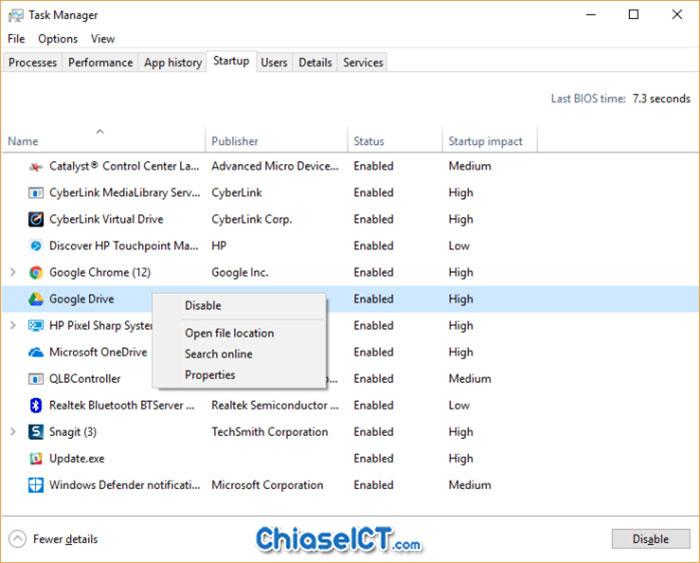700x563 pixels.
Task: Select the QLBController row name
Action: tap(85, 379)
